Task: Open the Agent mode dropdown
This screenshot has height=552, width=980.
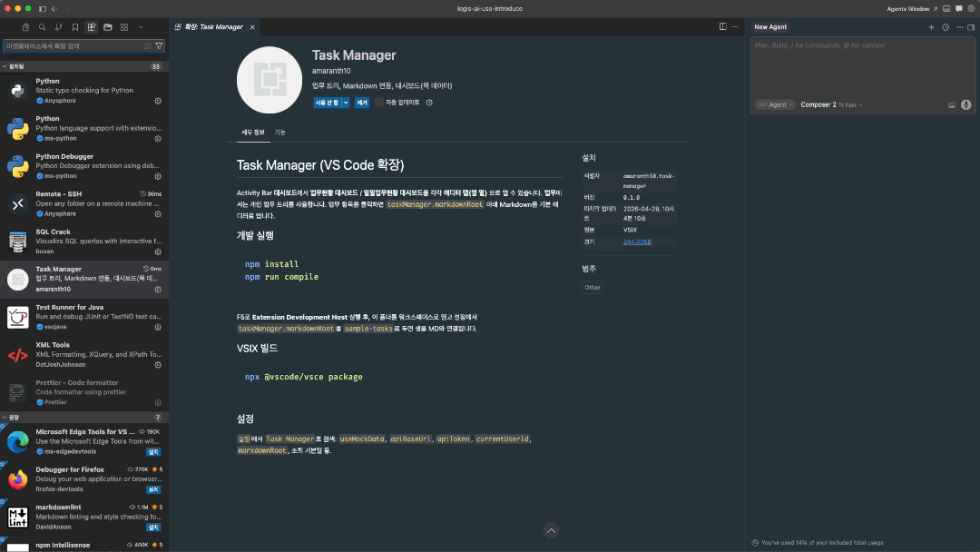Action: [x=776, y=105]
